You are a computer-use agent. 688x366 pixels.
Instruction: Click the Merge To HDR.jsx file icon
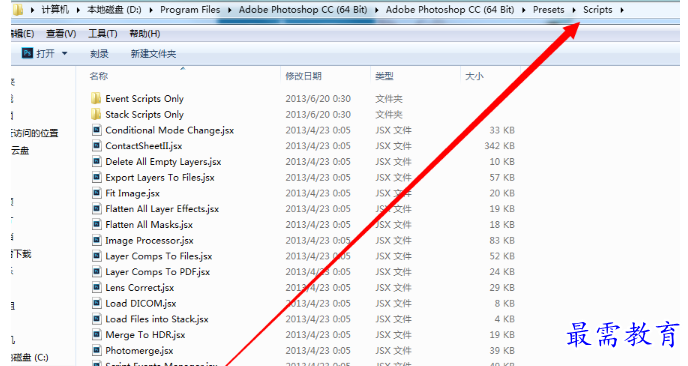(x=97, y=335)
